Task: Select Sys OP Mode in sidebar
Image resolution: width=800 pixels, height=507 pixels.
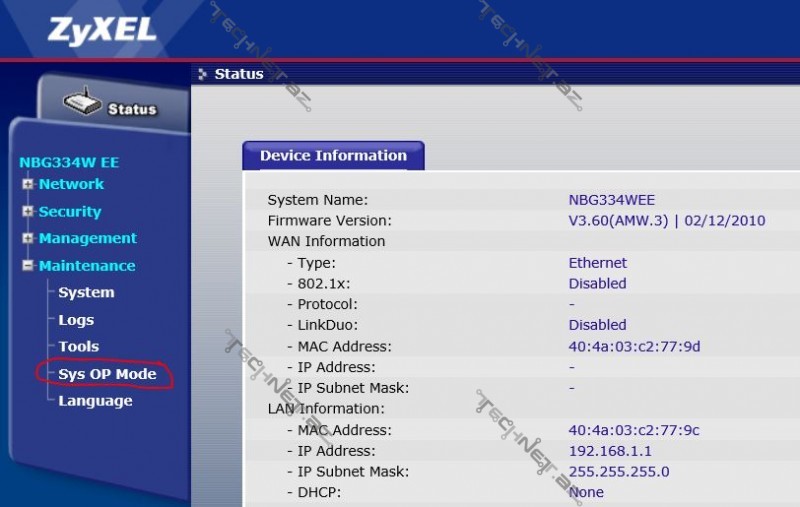Action: [107, 374]
